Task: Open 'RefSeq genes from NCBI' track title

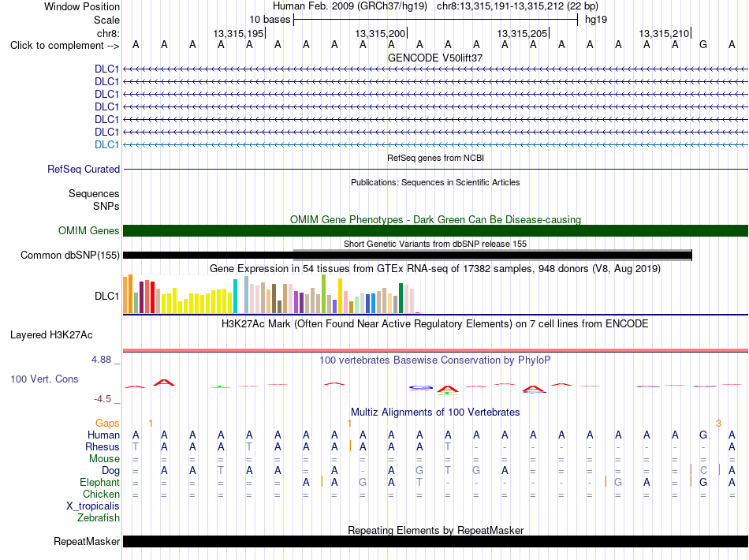Action: [x=435, y=158]
